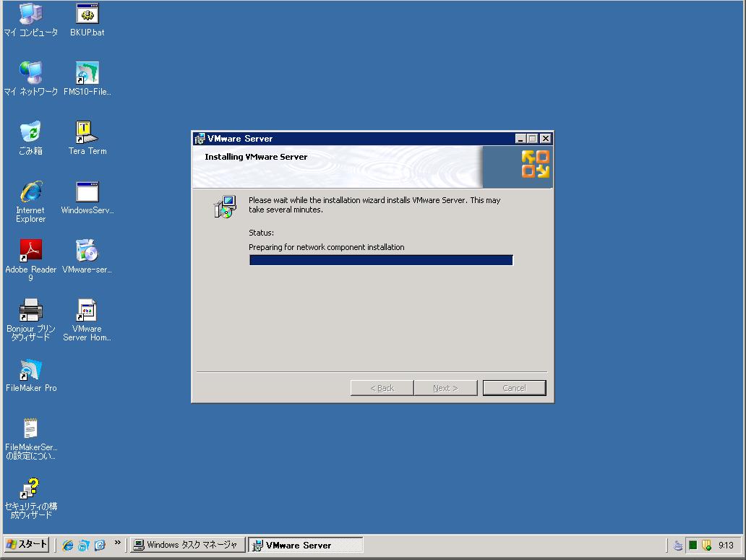Click the 'Installing VMware Server' heading
The height and width of the screenshot is (560, 746).
[x=256, y=157]
